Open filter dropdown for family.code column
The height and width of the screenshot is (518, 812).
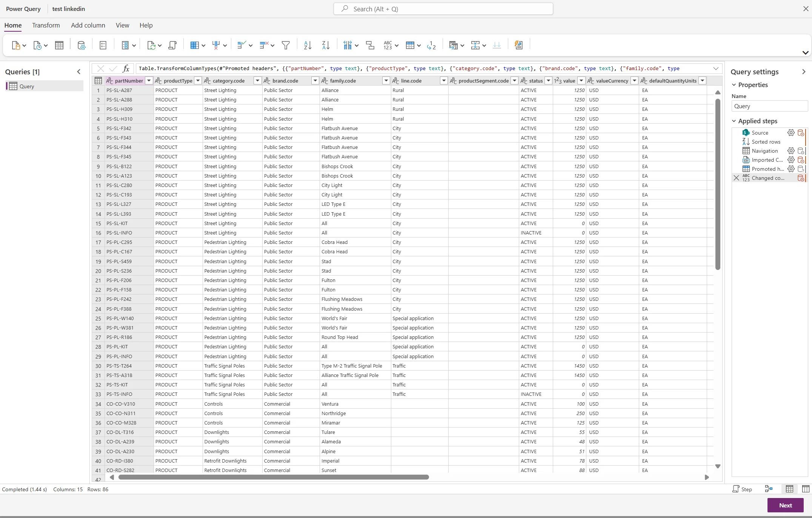tap(386, 81)
